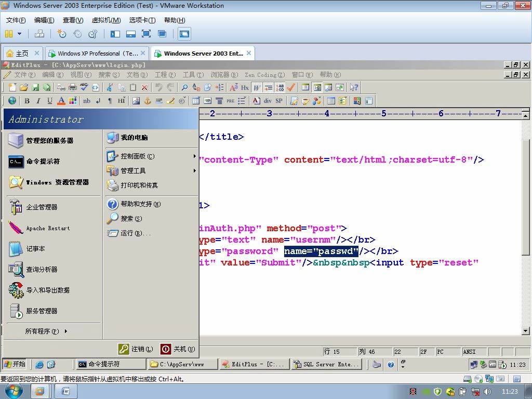Click the Print icon in EditPlus toolbar
This screenshot has height=399, width=532.
[x=73, y=87]
